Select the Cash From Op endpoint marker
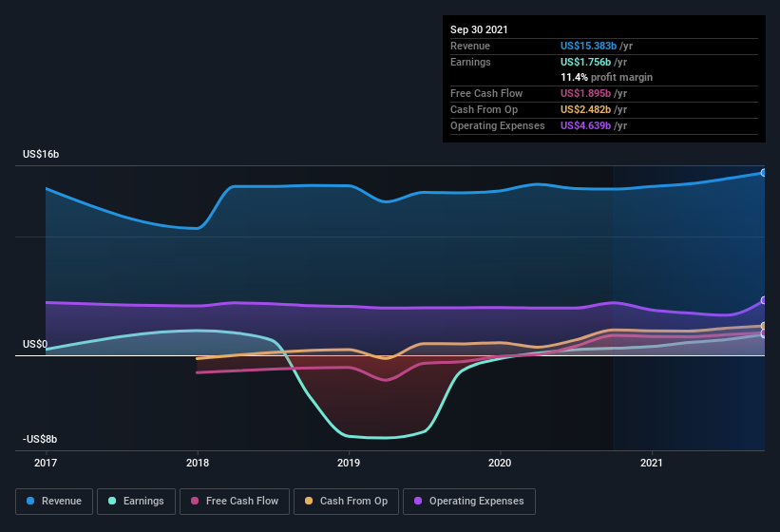780x532 pixels. click(764, 326)
